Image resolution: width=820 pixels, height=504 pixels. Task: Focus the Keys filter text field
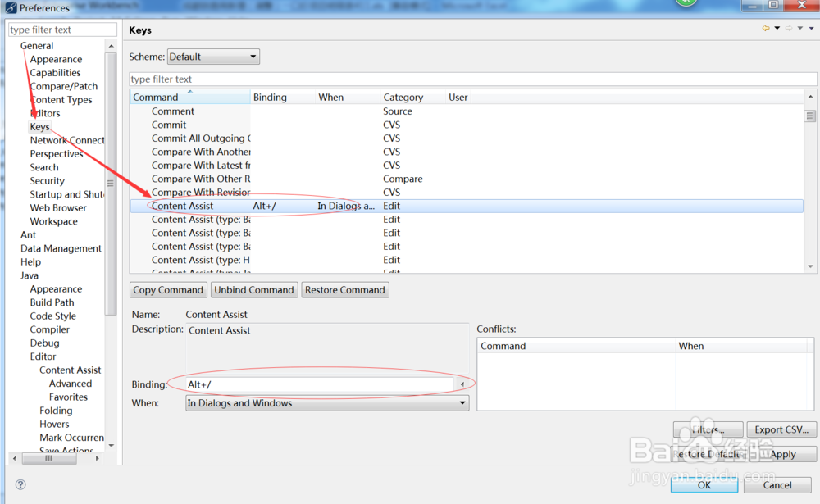tap(472, 79)
